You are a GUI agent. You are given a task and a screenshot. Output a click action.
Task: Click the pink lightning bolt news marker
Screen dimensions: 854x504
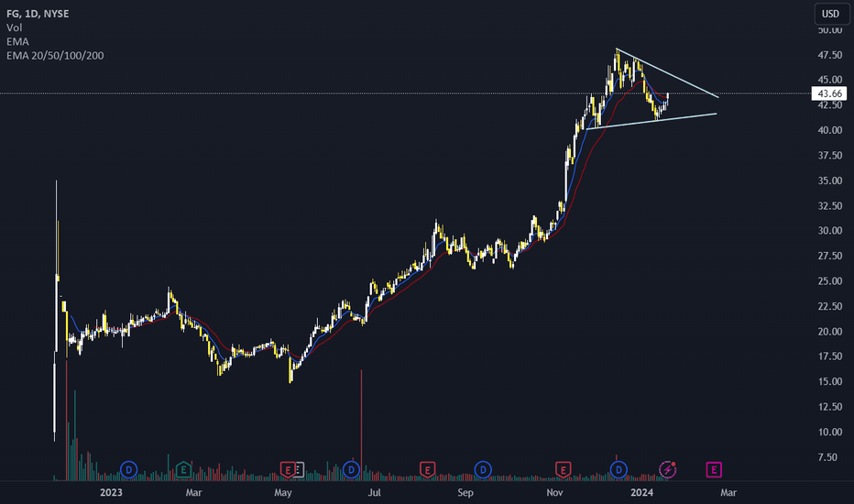(x=668, y=469)
